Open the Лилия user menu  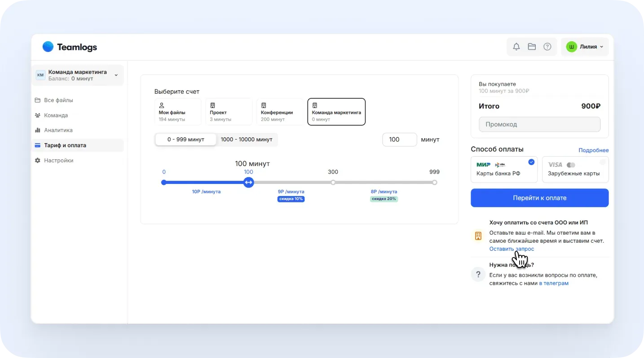585,47
